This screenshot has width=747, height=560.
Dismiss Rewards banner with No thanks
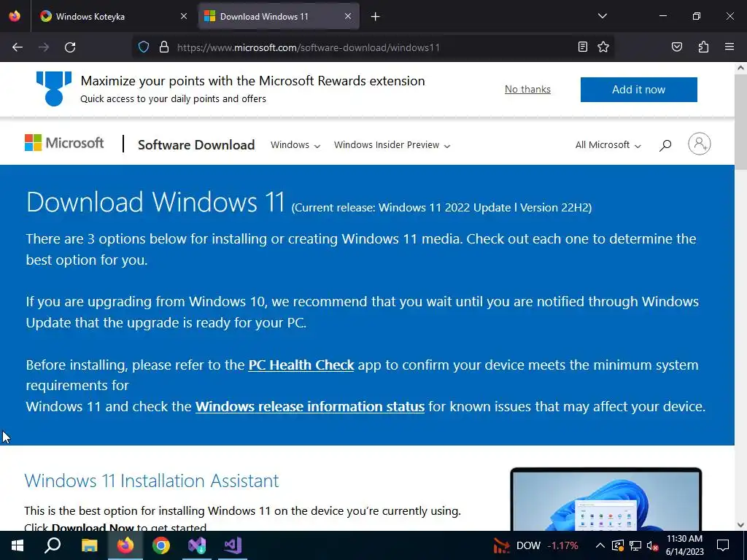point(527,90)
